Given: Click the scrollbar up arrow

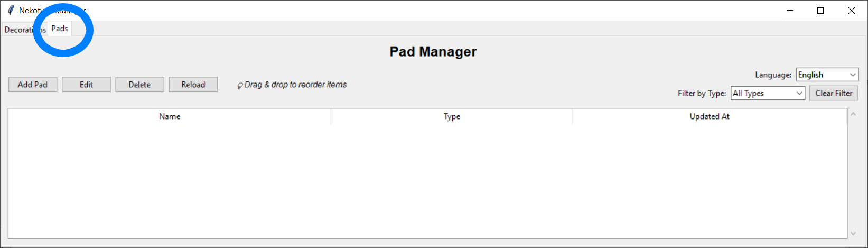Looking at the screenshot, I should [x=853, y=114].
